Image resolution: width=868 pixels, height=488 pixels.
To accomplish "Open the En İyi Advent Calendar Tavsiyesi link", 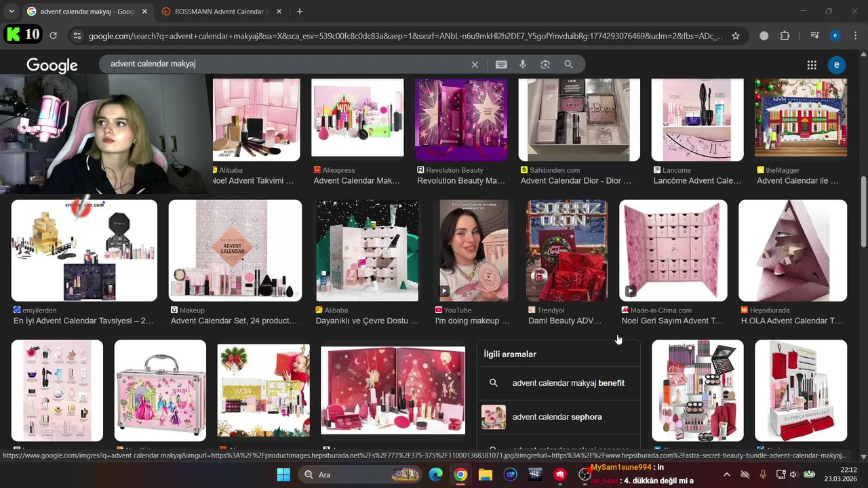I will tap(83, 321).
